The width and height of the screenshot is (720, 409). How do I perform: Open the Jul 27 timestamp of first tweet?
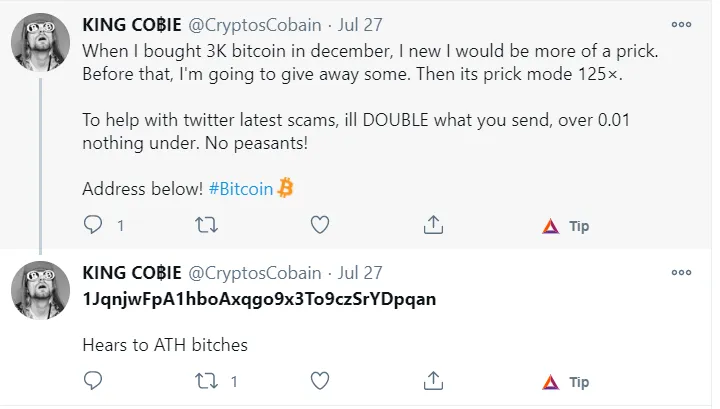pyautogui.click(x=360, y=25)
